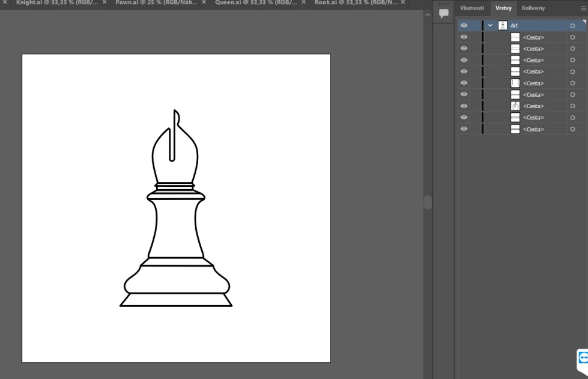Target the <Cesta> with bishop head thumbnail
Image resolution: width=588 pixels, height=379 pixels.
(572, 106)
